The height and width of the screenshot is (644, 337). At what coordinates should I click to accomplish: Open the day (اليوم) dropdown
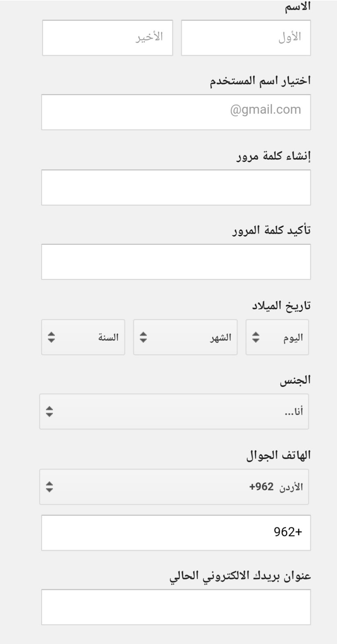pyautogui.click(x=277, y=337)
